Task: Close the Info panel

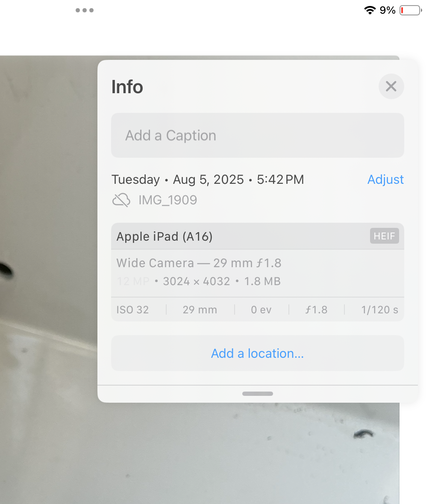Action: point(391,86)
